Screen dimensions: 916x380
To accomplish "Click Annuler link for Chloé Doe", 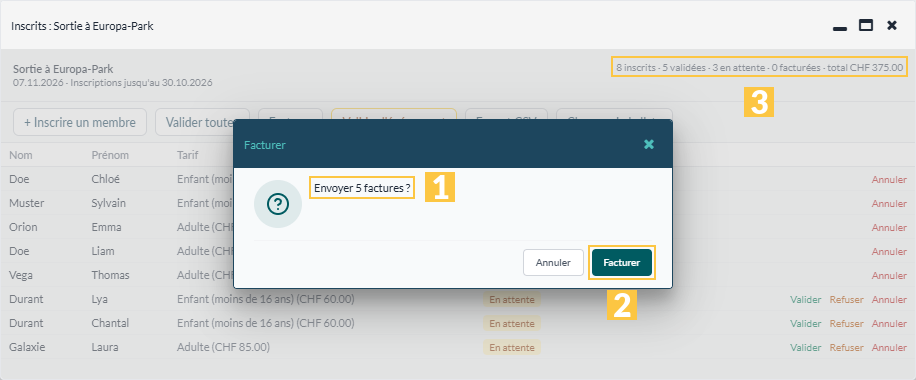I will 889,179.
